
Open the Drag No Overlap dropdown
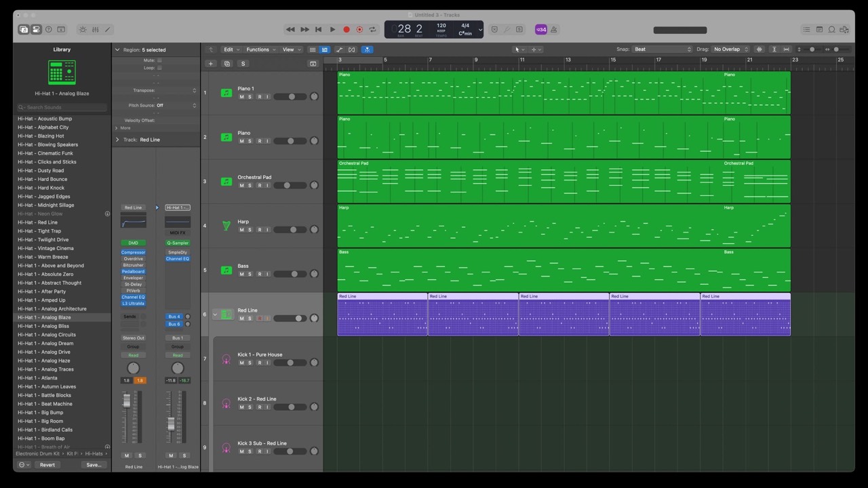point(730,49)
